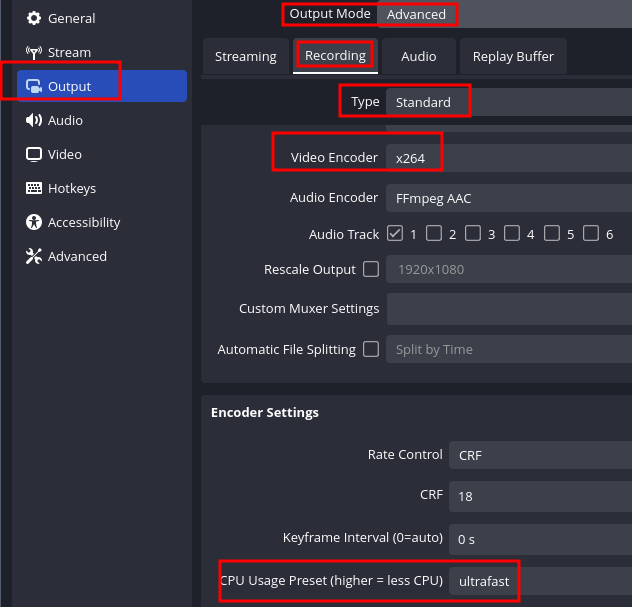Click the CRF value field showing 18
Viewport: 632px width, 607px height.
coord(541,496)
